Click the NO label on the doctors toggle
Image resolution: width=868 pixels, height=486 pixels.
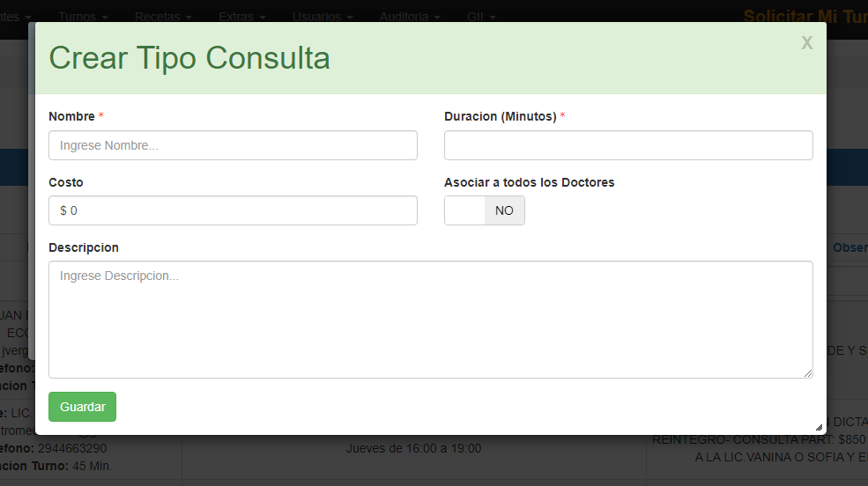[x=504, y=211]
